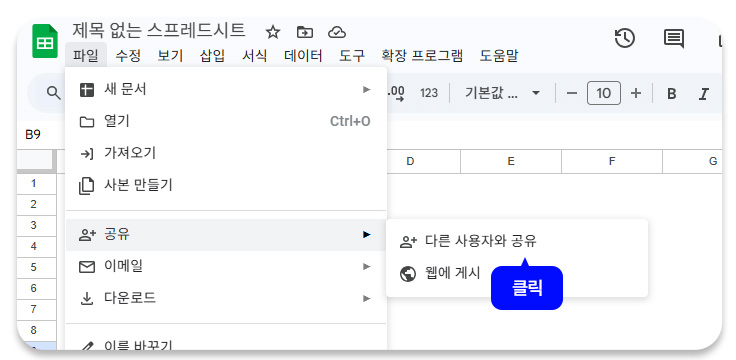The width and height of the screenshot is (736, 360).
Task: Click the select-all corner box
Action: pyautogui.click(x=37, y=161)
